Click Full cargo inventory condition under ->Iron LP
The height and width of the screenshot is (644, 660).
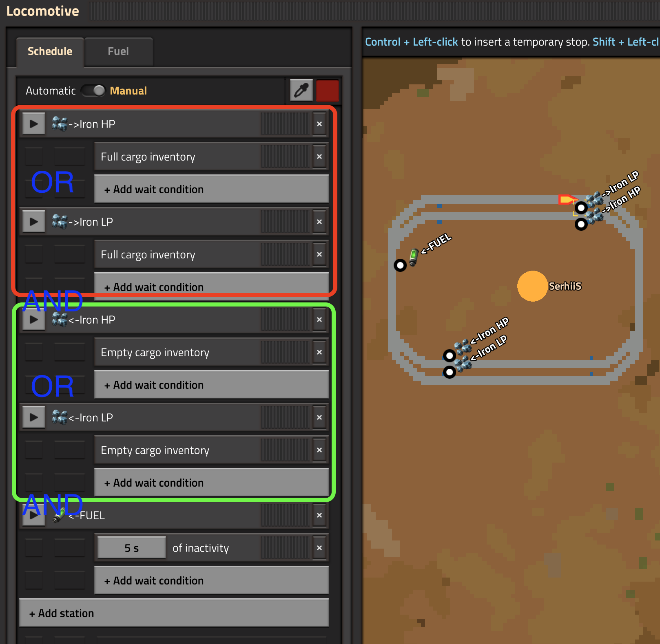(x=212, y=254)
